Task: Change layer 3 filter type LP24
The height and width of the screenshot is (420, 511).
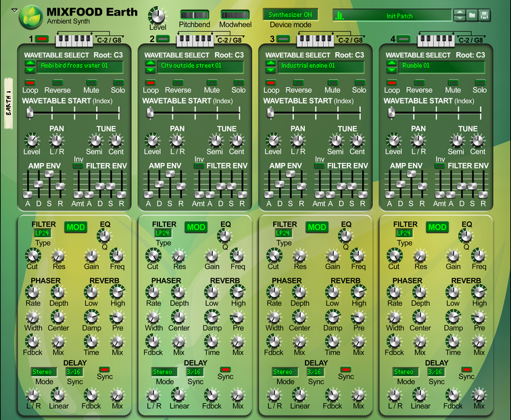Action: (283, 233)
